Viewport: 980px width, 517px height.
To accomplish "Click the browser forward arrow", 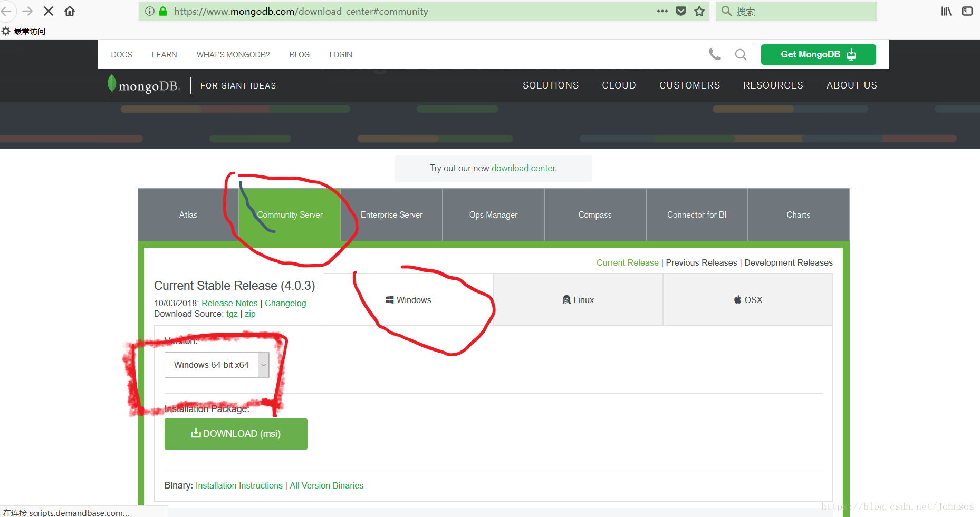I will (27, 11).
